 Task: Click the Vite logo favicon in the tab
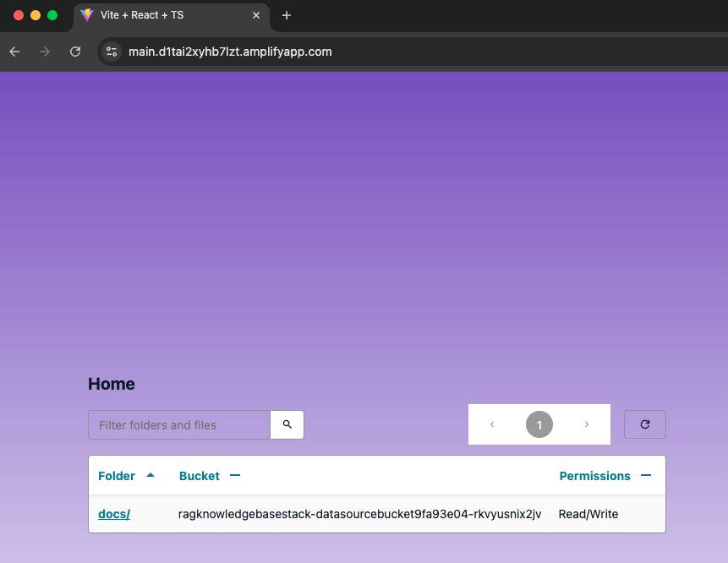pos(87,15)
